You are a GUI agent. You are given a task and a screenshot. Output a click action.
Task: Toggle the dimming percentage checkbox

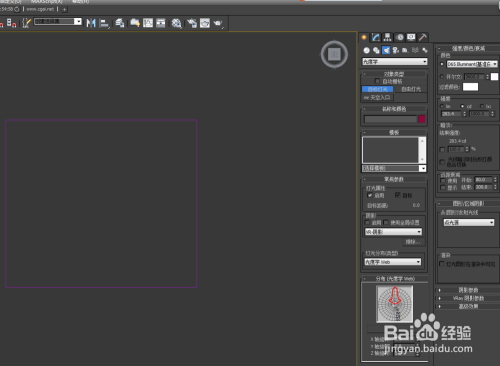coord(442,150)
